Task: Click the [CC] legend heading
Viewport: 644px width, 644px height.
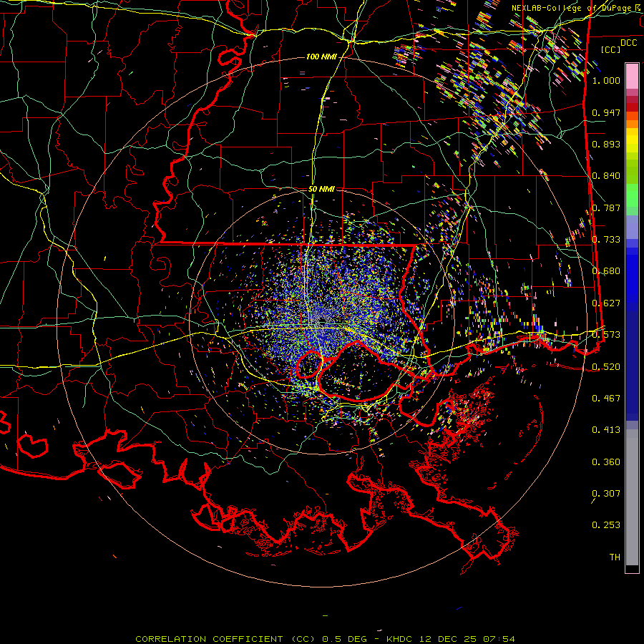Action: pos(610,49)
